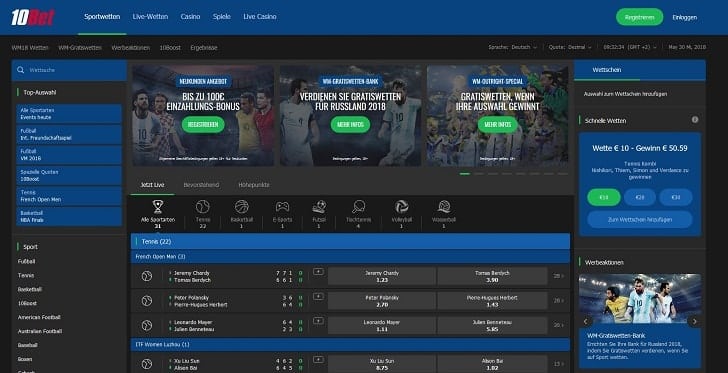Screen dimensions: 728x373
Task: Open live stream icon for Xu Liu Sun match
Action: click(x=318, y=359)
